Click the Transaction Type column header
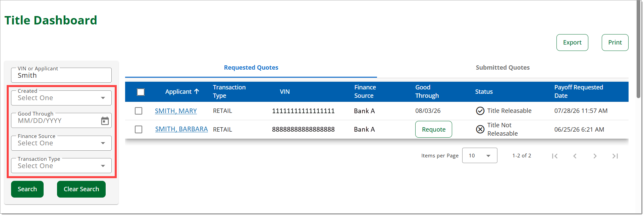This screenshot has height=216, width=644. point(229,91)
